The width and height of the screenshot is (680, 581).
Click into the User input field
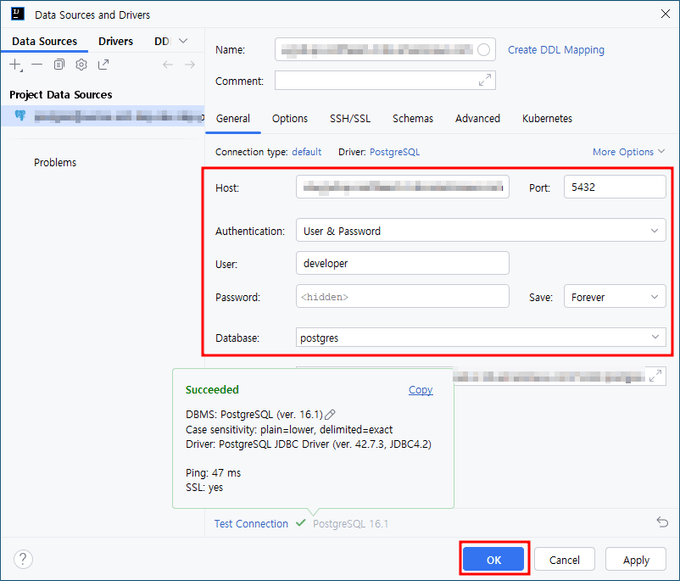(402, 263)
